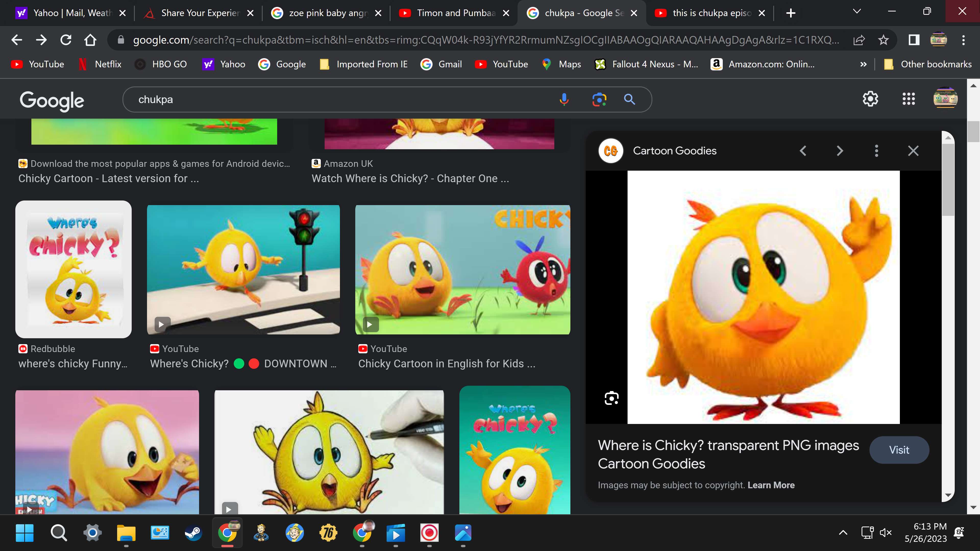Open the browser home page

point(90,40)
